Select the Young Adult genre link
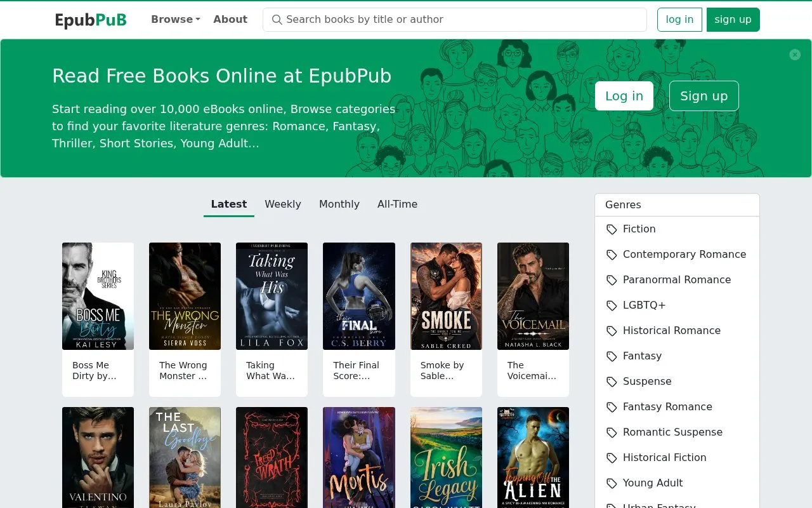Image resolution: width=812 pixels, height=508 pixels. [653, 483]
